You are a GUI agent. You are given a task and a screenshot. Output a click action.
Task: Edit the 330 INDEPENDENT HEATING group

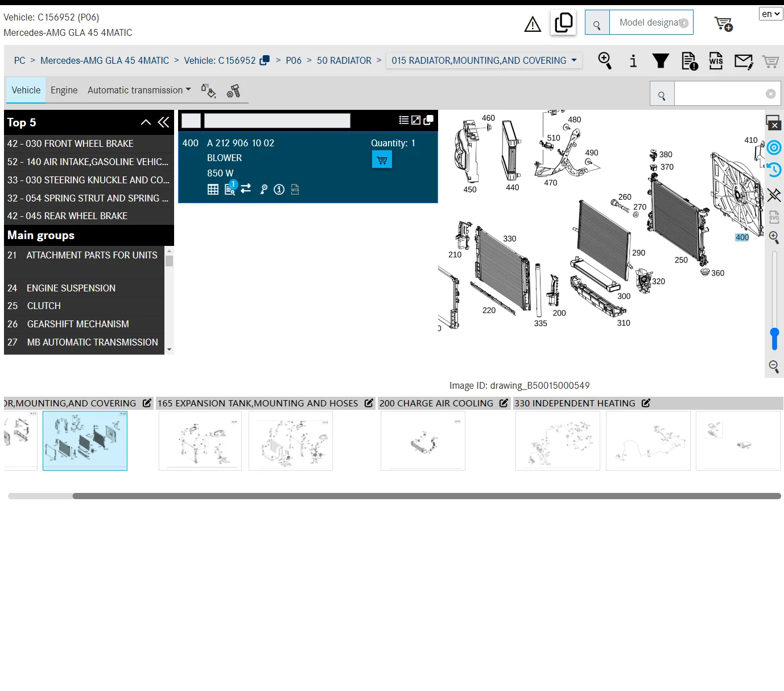point(646,403)
